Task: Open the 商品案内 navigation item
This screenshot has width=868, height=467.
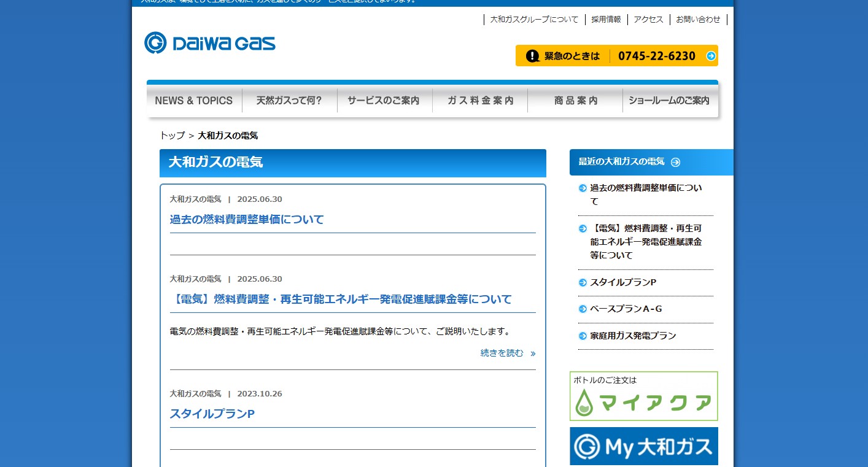Action: coord(575,101)
